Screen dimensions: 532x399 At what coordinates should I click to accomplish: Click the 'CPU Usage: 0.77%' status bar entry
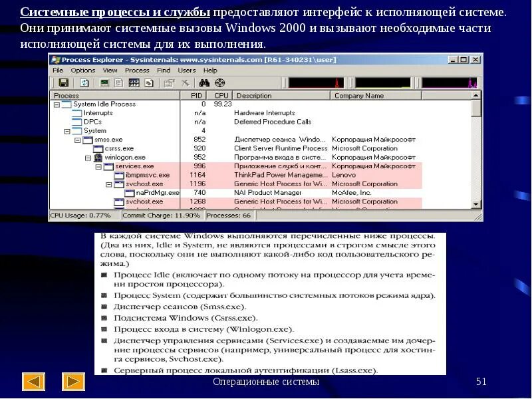pyautogui.click(x=80, y=215)
